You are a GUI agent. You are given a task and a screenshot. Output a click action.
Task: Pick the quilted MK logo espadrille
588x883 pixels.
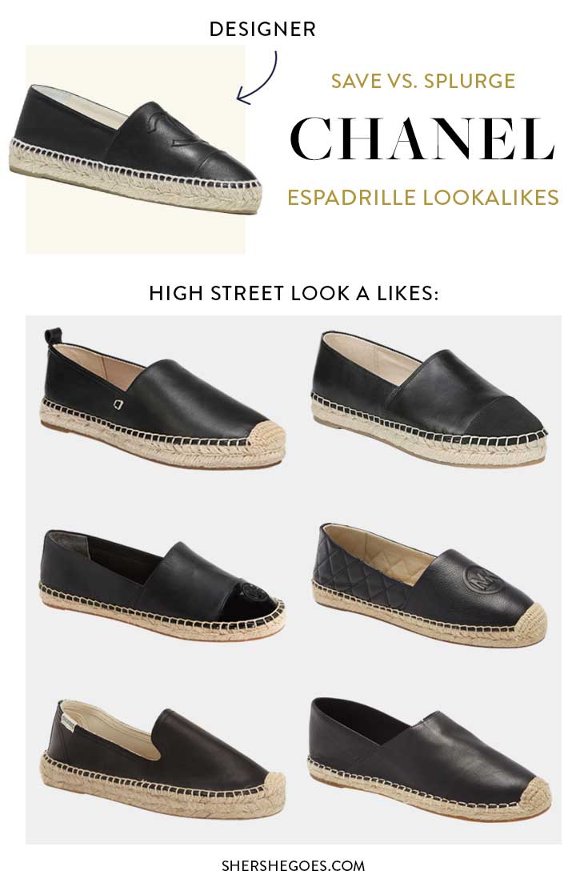coord(430,586)
